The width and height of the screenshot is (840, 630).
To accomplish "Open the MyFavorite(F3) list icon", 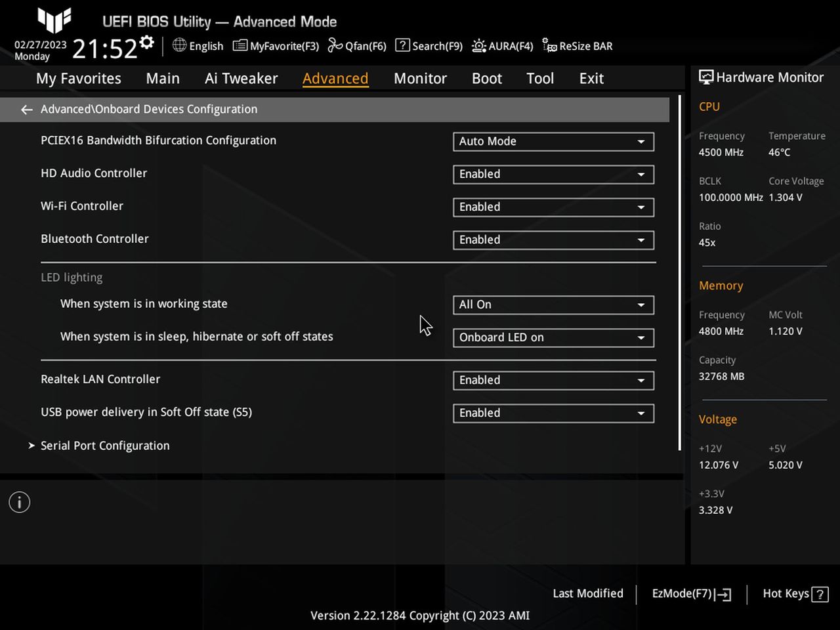I will coord(240,46).
